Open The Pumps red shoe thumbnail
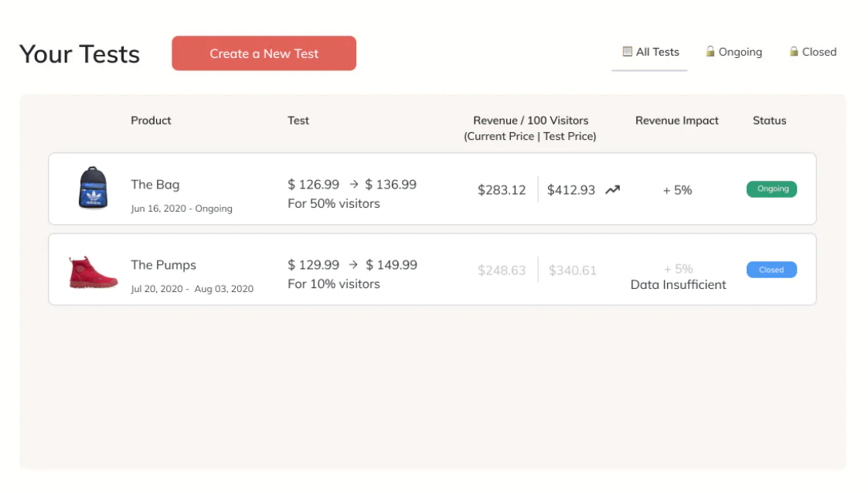This screenshot has width=868, height=493. pos(93,272)
